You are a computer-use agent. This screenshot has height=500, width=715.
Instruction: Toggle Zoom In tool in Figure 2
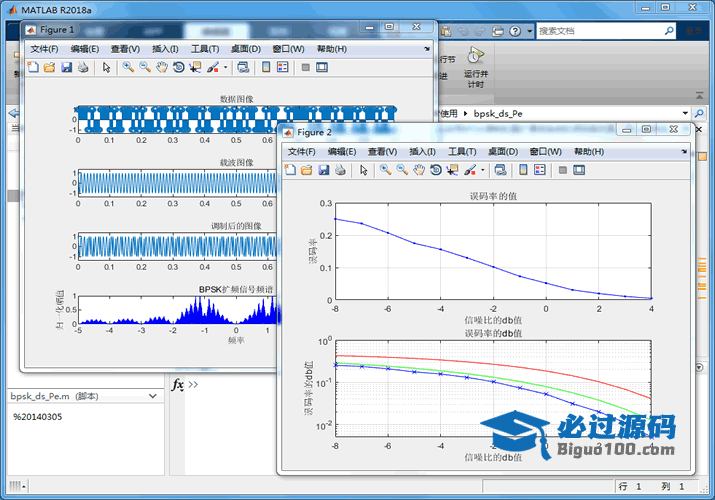pos(385,170)
